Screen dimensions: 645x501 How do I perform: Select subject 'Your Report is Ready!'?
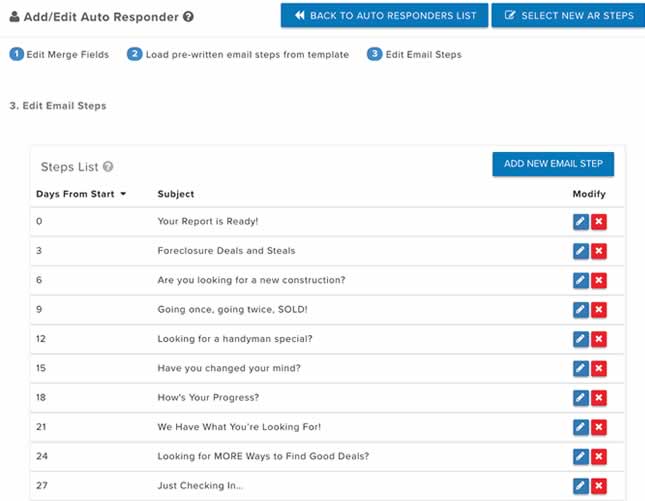pos(208,221)
